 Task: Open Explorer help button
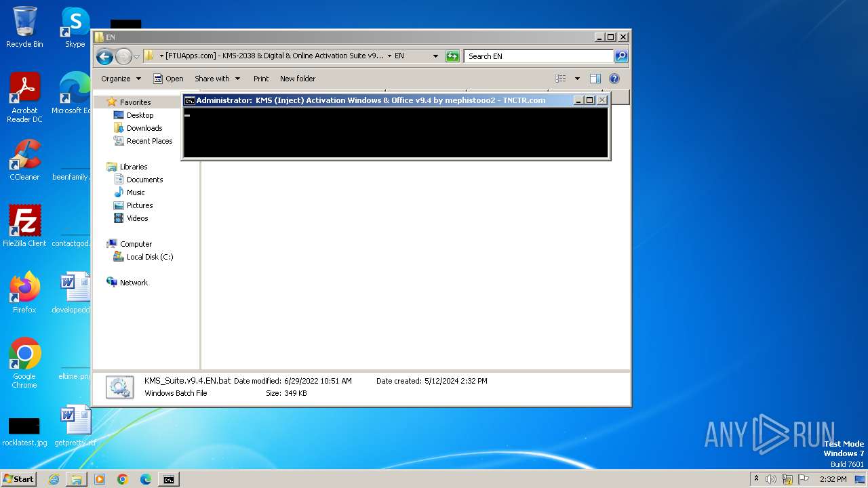tap(614, 79)
